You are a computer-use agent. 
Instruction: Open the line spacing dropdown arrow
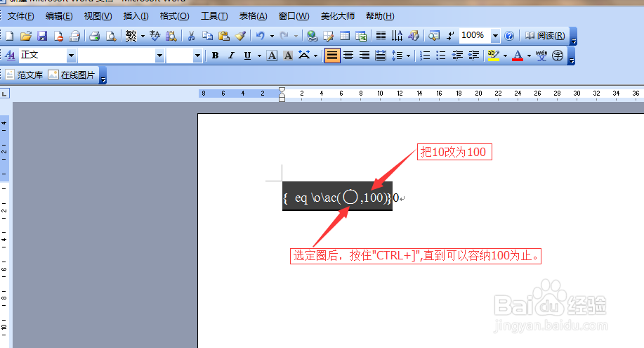408,56
